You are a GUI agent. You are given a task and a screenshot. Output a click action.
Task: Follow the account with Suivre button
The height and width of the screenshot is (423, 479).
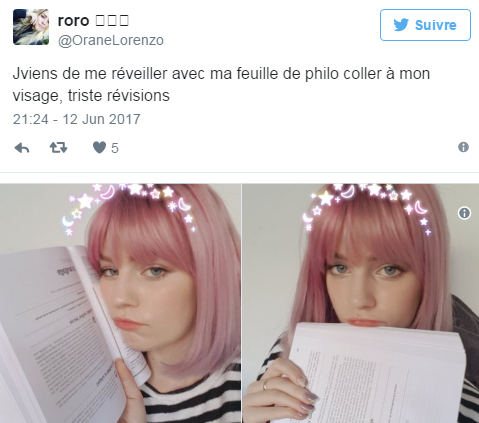pos(425,25)
